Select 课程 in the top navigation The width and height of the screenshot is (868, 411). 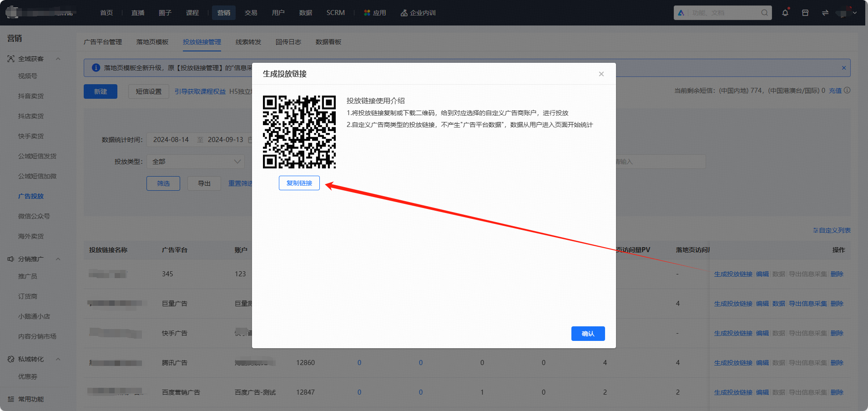[192, 13]
